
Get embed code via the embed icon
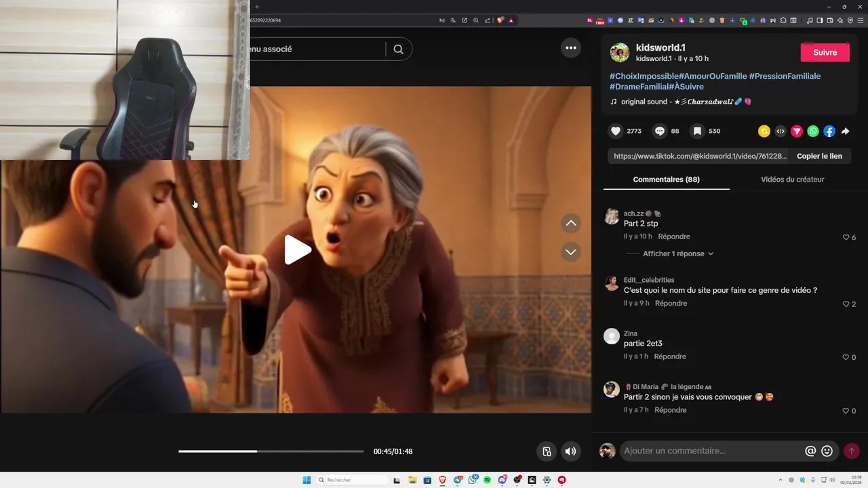[781, 131]
